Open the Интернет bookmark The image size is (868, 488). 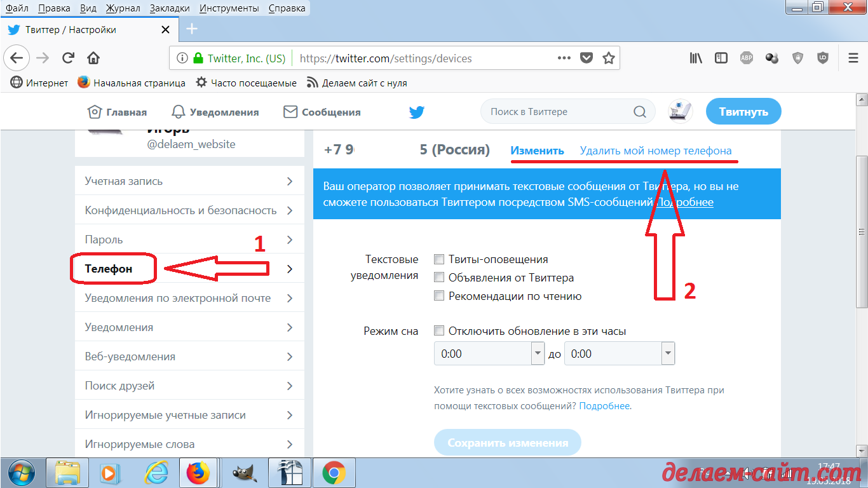coord(39,83)
